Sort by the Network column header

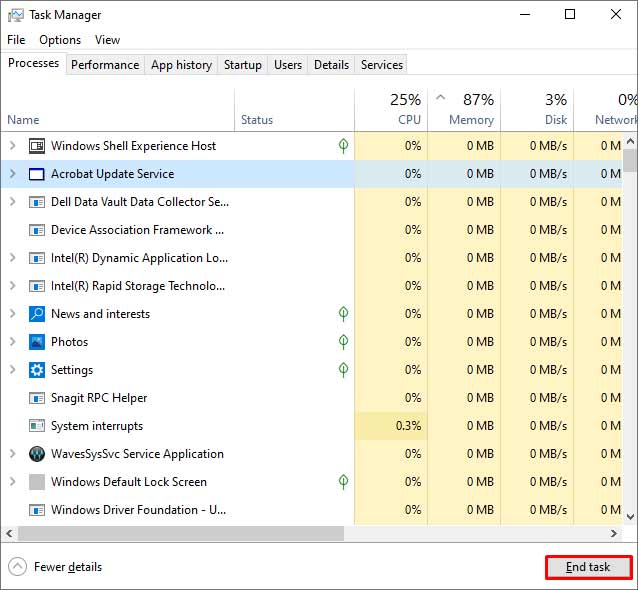[606, 110]
